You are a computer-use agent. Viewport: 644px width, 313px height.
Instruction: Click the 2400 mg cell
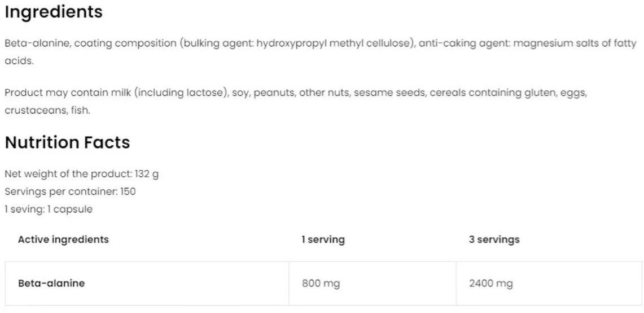click(x=491, y=284)
